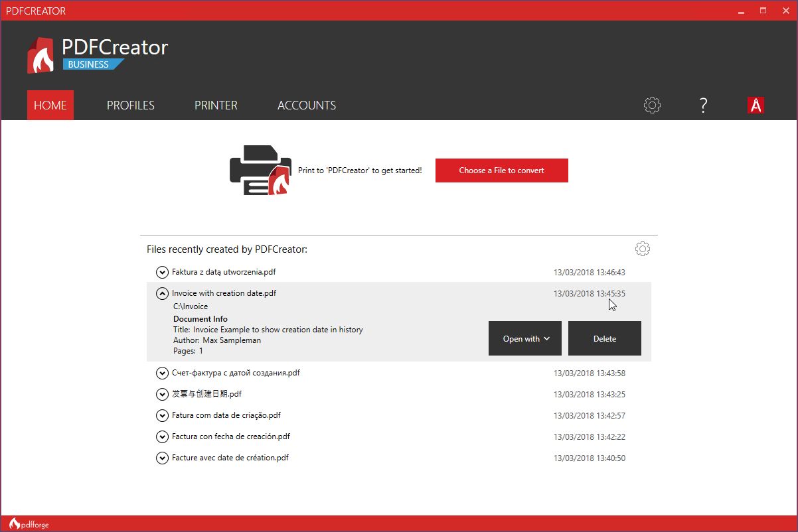Screen dimensions: 798x532
Task: Click timestamp 13/03/2018 13:43:25
Action: tap(590, 395)
